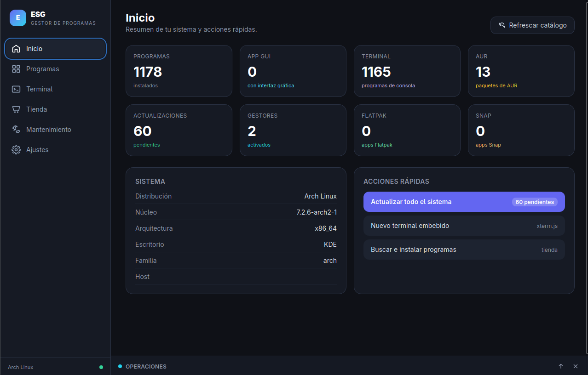588x375 pixels.
Task: Click the GESTOR DE PROGRAMAS subtitle
Action: click(63, 23)
